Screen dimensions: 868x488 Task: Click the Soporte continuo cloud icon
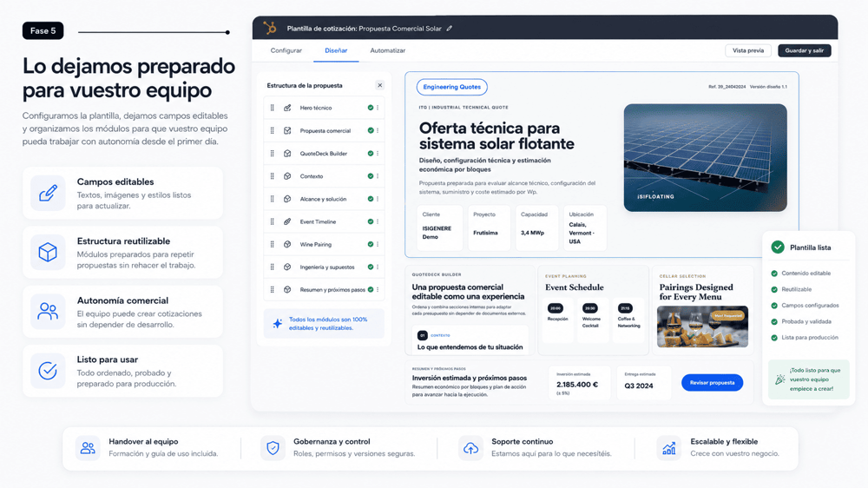470,447
